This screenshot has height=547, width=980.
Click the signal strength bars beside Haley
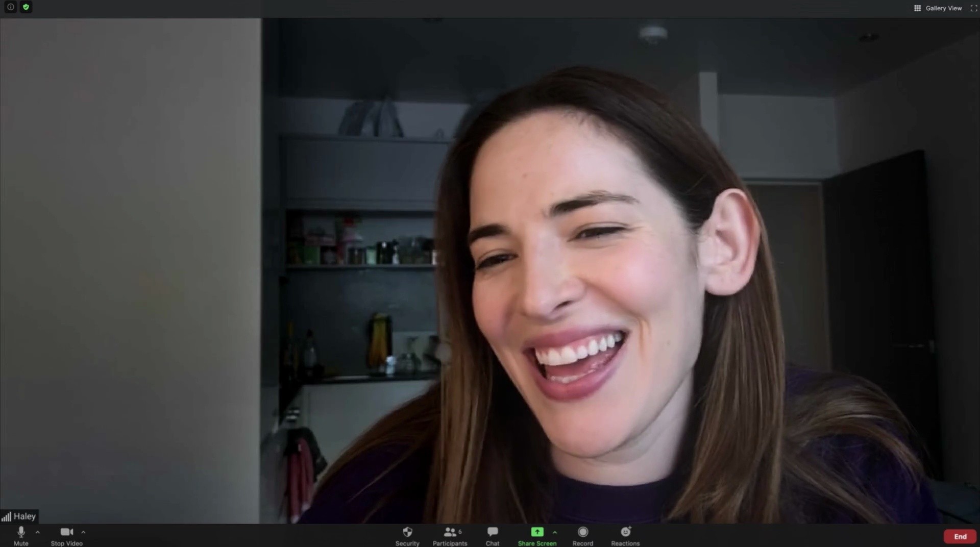click(6, 517)
